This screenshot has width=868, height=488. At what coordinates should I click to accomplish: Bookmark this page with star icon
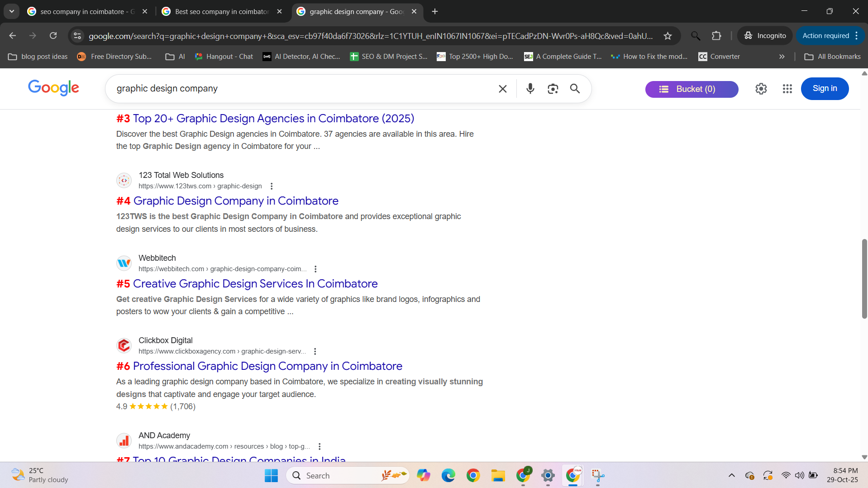pos(668,36)
